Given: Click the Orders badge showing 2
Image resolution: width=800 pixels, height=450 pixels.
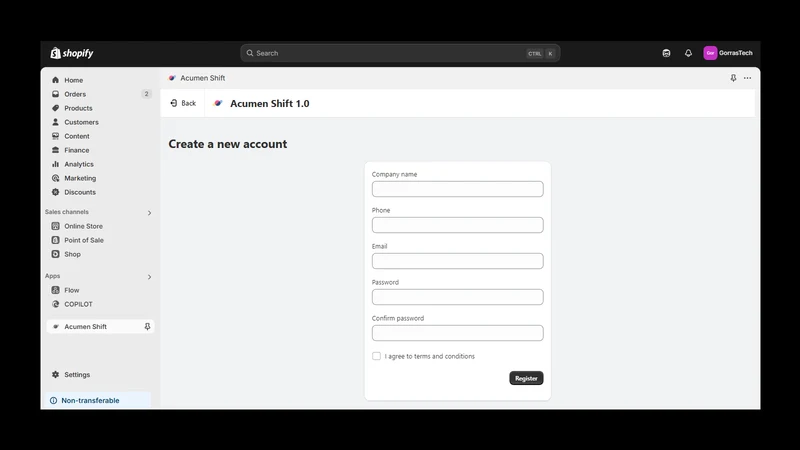Looking at the screenshot, I should [x=146, y=94].
